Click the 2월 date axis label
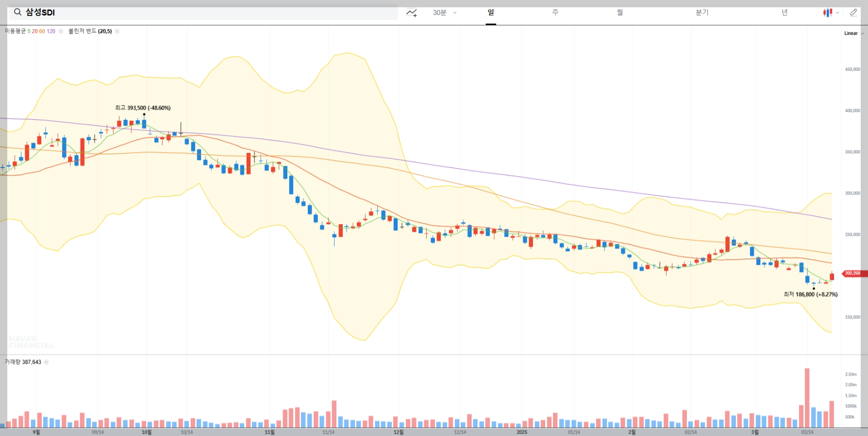Viewport: 868px width, 436px height. point(632,432)
